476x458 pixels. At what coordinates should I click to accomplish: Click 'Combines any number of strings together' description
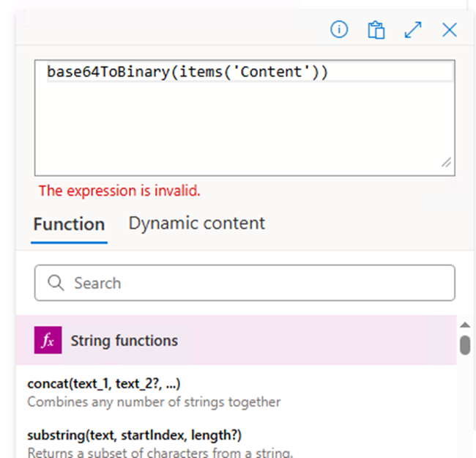tap(154, 402)
